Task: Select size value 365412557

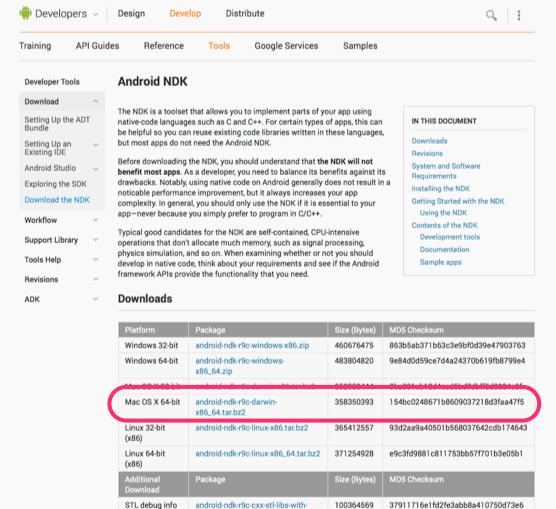Action: click(354, 428)
